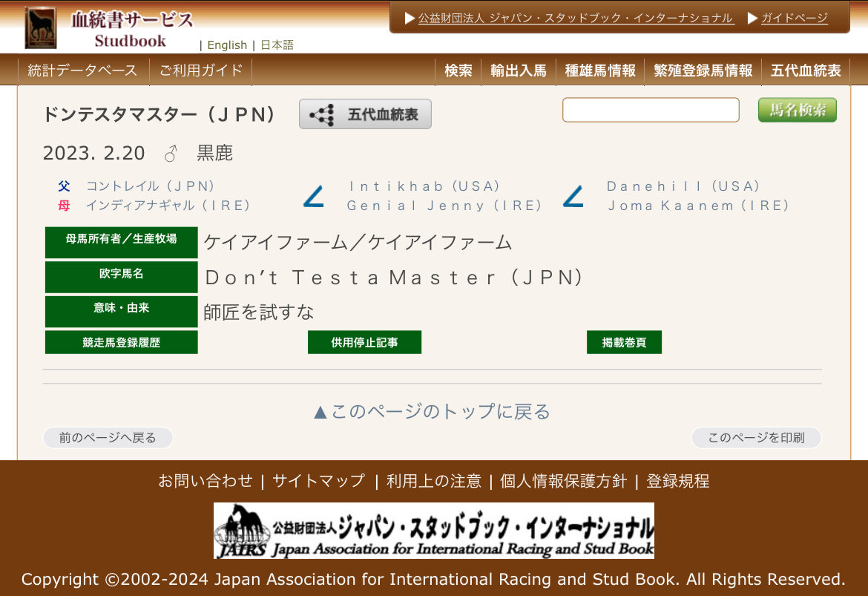Click the Studbook horse logo icon
868x596 pixels.
tap(40, 27)
